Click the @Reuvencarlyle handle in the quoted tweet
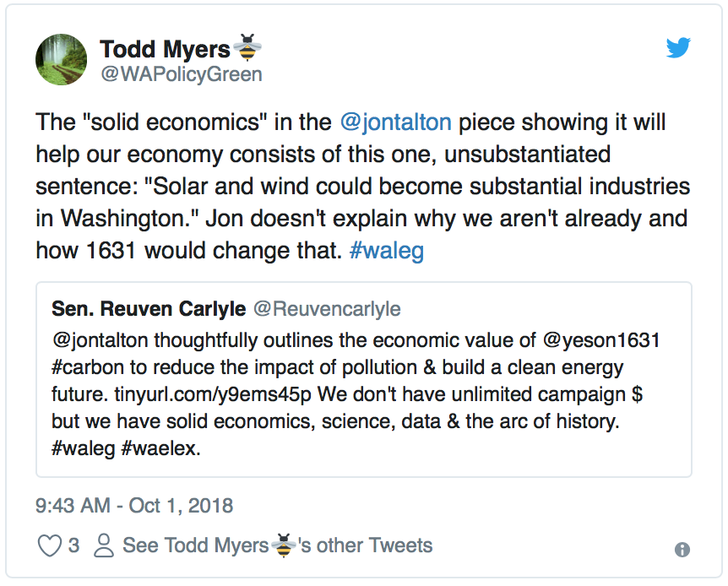This screenshot has height=586, width=728. click(327, 309)
